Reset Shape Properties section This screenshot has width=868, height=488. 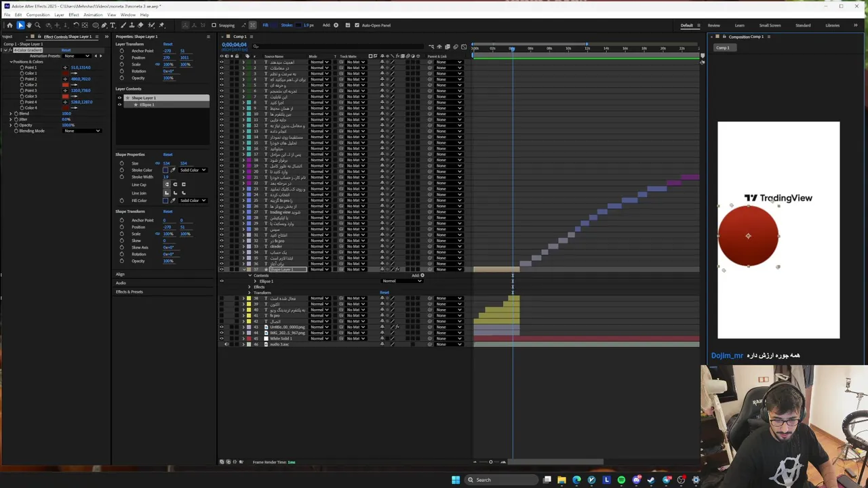(x=167, y=155)
